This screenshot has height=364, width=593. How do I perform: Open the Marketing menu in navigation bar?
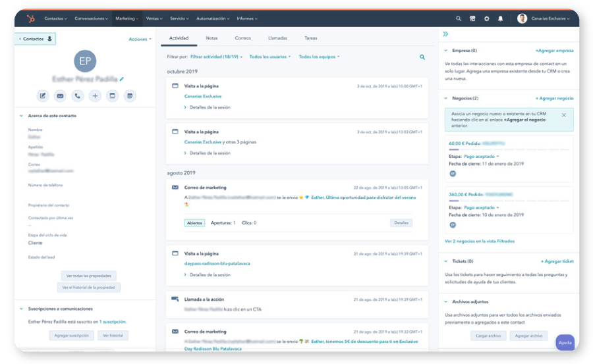point(127,18)
